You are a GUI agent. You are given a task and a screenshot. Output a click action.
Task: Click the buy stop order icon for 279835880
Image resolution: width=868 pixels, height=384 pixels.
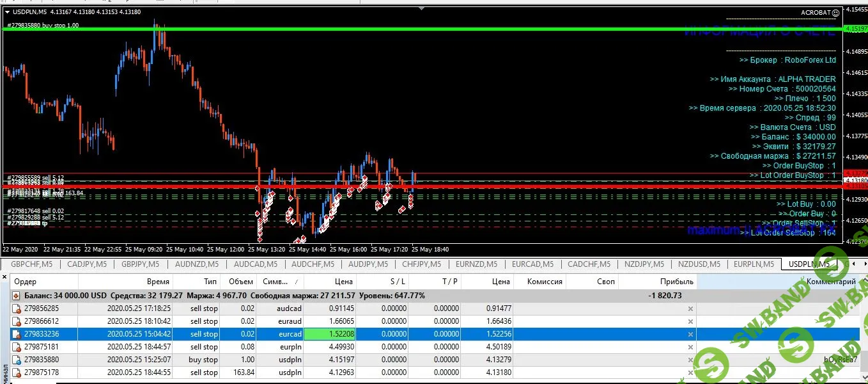pos(17,360)
